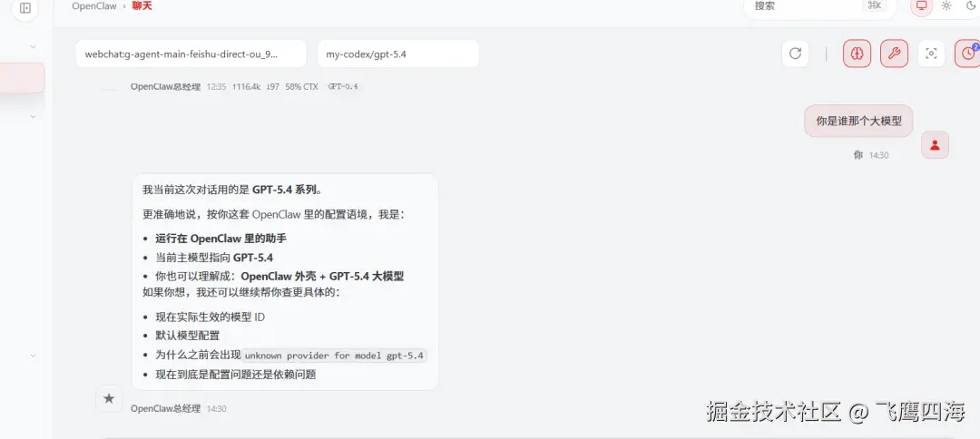This screenshot has height=439, width=980.
Task: Select the 聊天 breadcrumb item
Action: tap(142, 6)
